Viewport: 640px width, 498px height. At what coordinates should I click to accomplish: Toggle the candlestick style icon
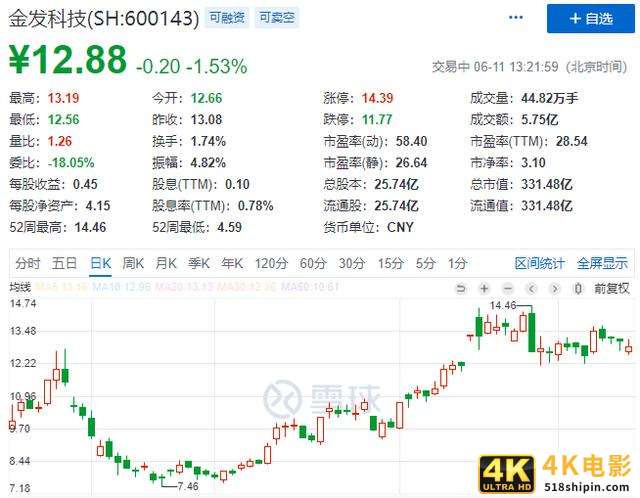click(578, 289)
